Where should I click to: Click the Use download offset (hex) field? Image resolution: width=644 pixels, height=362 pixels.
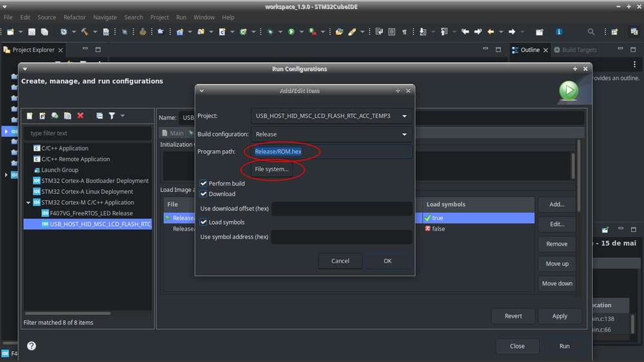pyautogui.click(x=342, y=209)
